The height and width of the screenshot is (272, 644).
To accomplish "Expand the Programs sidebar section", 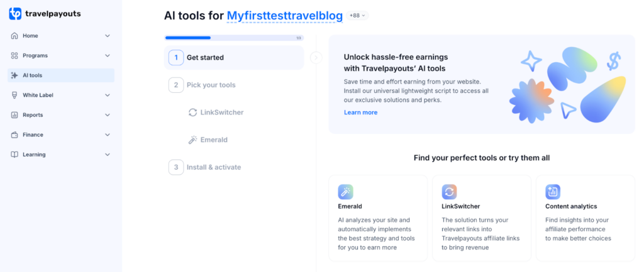I will (x=108, y=55).
